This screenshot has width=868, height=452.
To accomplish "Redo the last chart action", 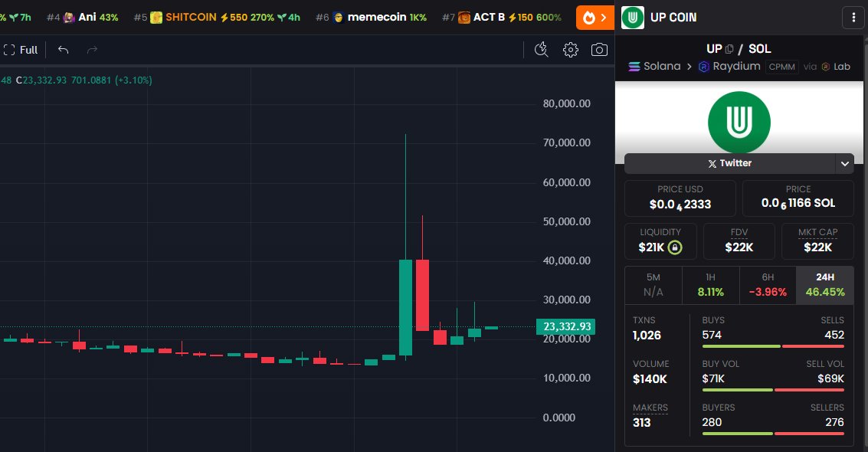I will click(x=92, y=50).
